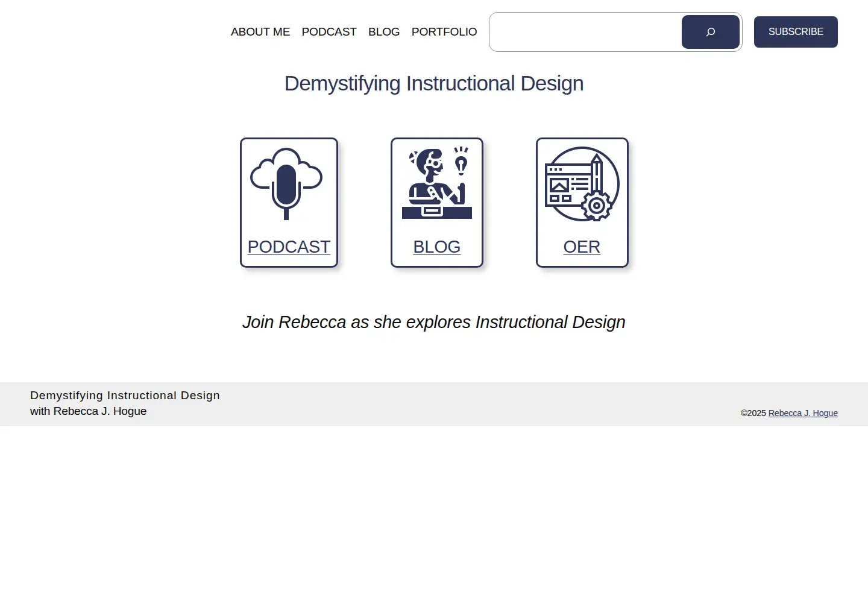Screen dimensions: 868x603
Task: Open the Rebecca J. Hogue footer link
Action: pyautogui.click(x=803, y=413)
